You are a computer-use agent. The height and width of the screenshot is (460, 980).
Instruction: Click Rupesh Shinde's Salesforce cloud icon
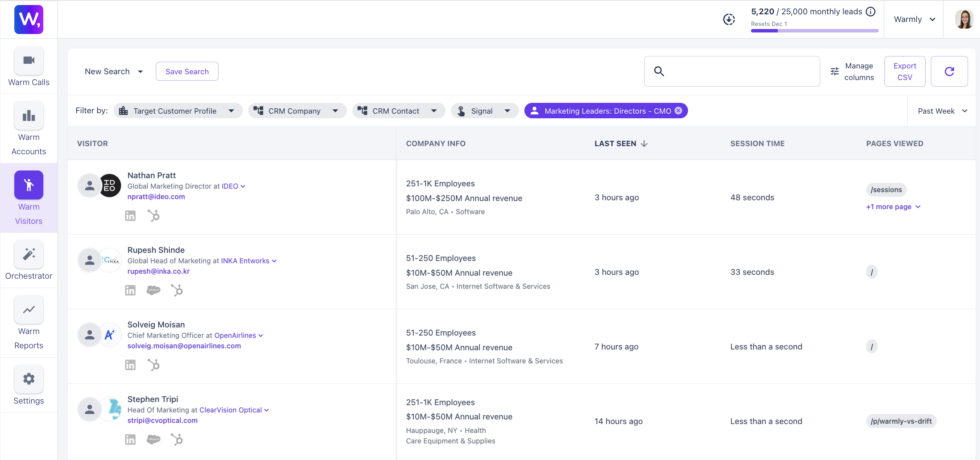click(154, 290)
